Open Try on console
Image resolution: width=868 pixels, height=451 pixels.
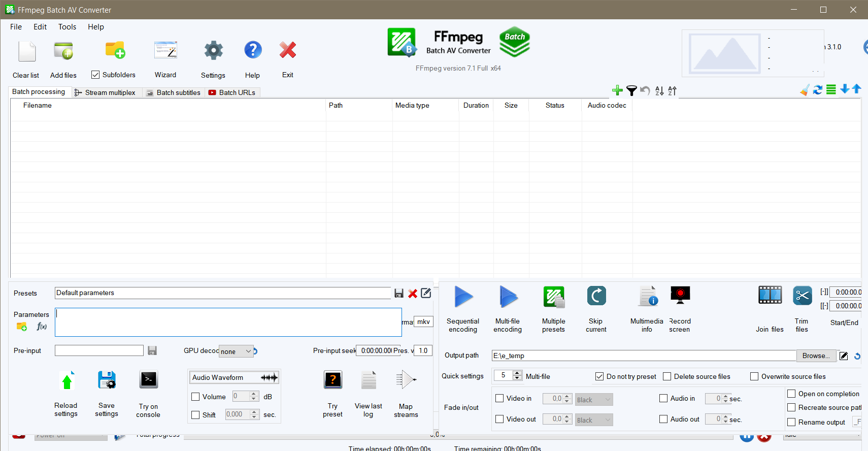click(149, 379)
